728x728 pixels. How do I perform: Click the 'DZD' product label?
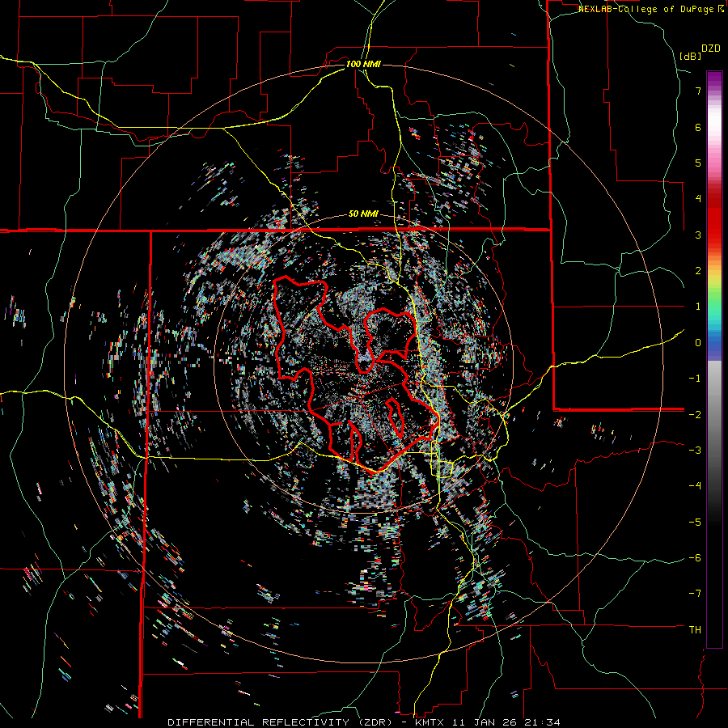711,49
